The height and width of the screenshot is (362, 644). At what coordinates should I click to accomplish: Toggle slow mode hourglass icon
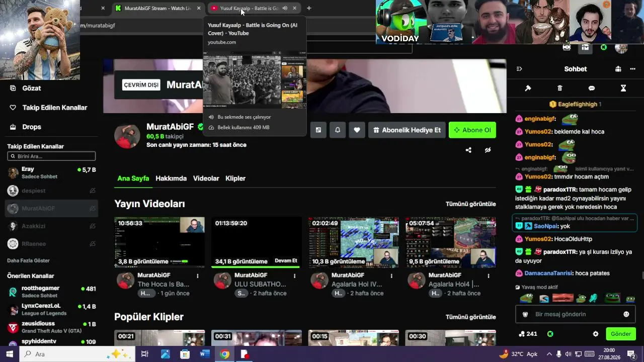pyautogui.click(x=623, y=88)
